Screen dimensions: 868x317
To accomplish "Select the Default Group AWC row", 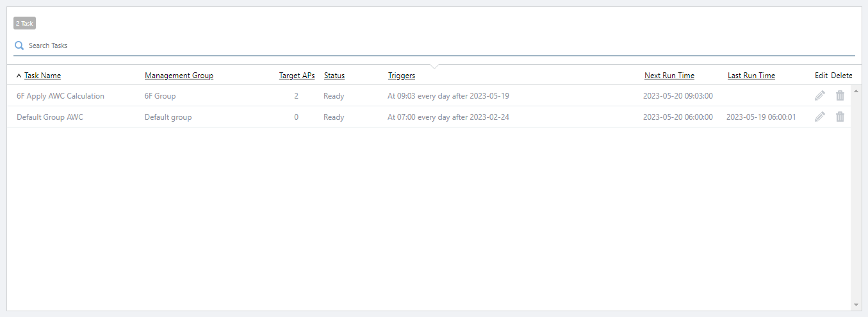I will pyautogui.click(x=50, y=117).
